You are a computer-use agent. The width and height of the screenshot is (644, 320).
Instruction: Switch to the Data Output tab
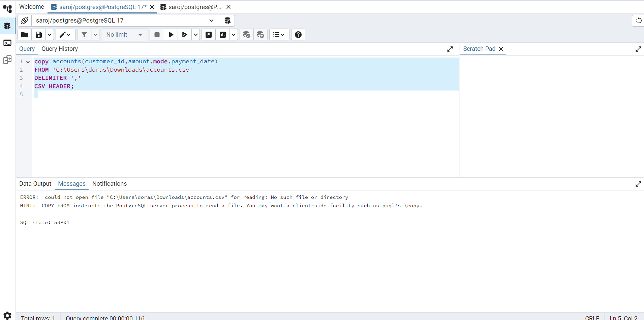click(x=35, y=184)
